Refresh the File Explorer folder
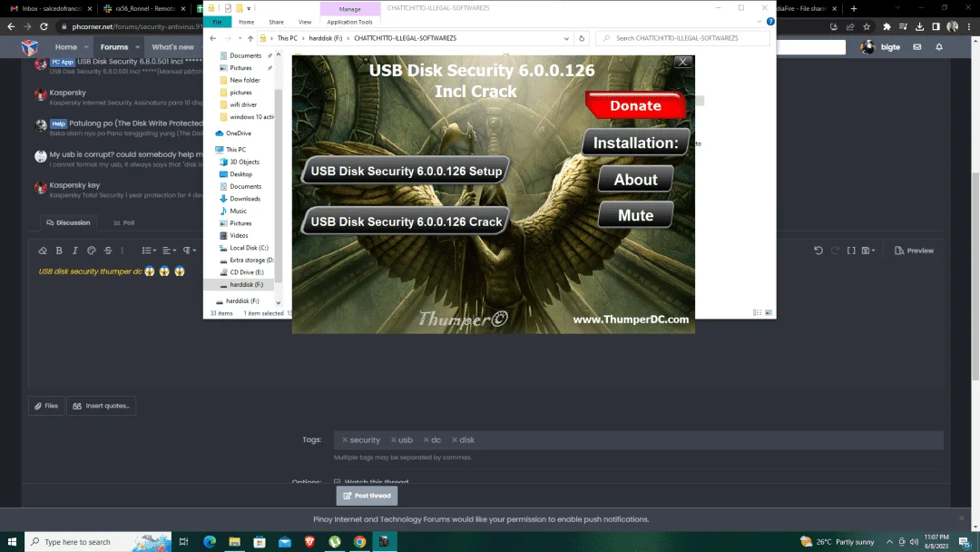This screenshot has width=980, height=552. (x=582, y=38)
